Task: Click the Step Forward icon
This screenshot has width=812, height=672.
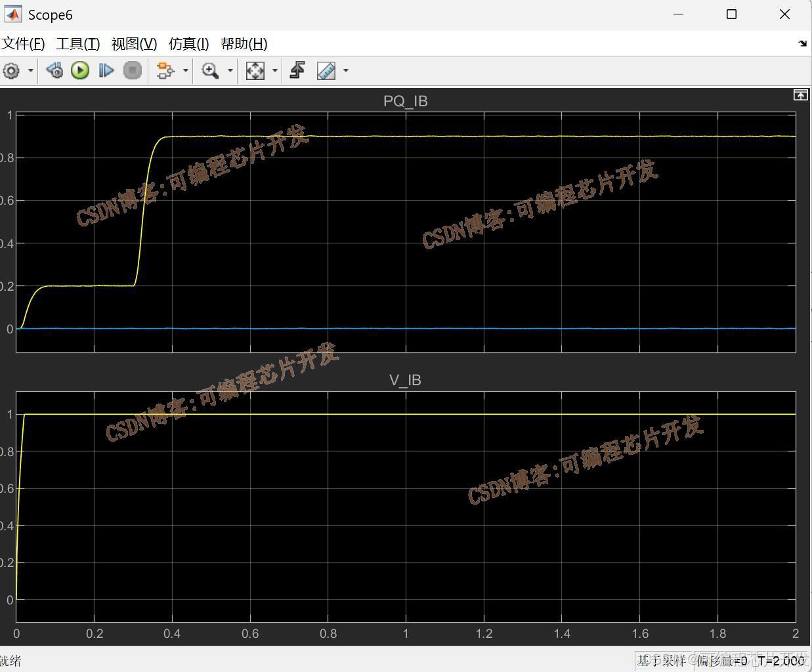Action: coord(106,70)
